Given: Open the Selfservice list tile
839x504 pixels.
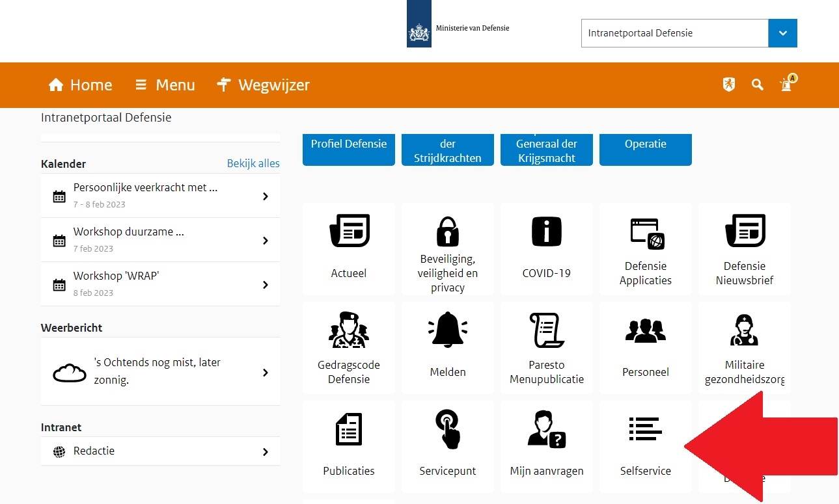Looking at the screenshot, I should [646, 446].
